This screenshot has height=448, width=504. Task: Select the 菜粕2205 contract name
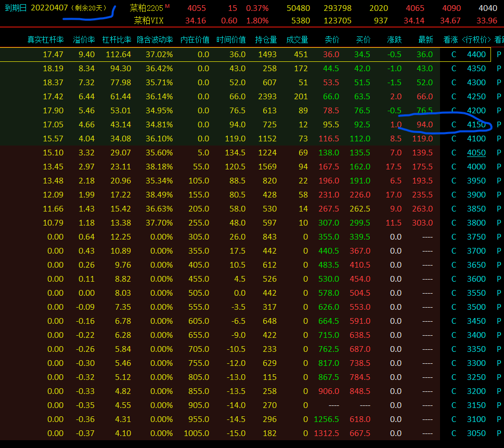[146, 8]
